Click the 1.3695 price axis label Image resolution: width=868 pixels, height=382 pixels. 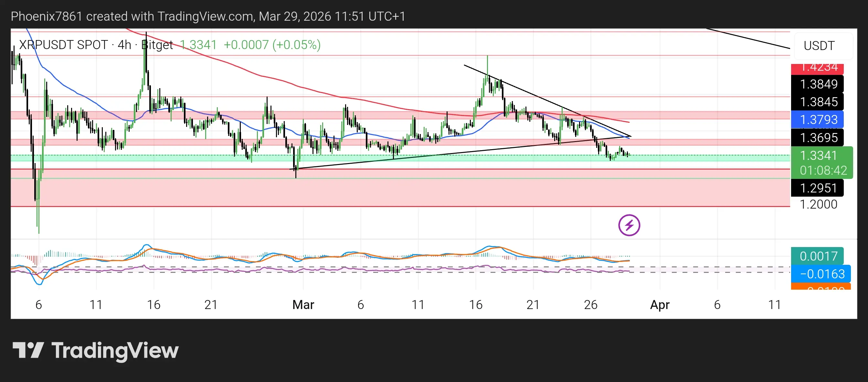point(817,137)
